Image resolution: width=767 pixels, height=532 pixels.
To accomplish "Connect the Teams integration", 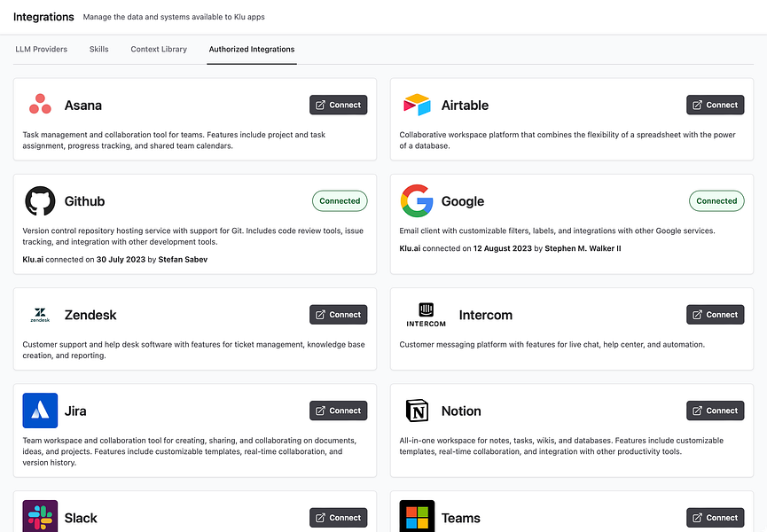I will pyautogui.click(x=716, y=517).
